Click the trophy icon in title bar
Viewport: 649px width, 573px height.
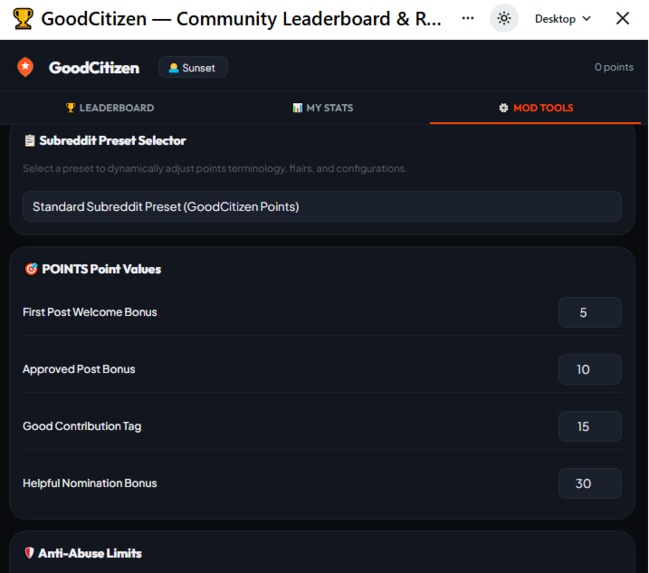(x=23, y=19)
